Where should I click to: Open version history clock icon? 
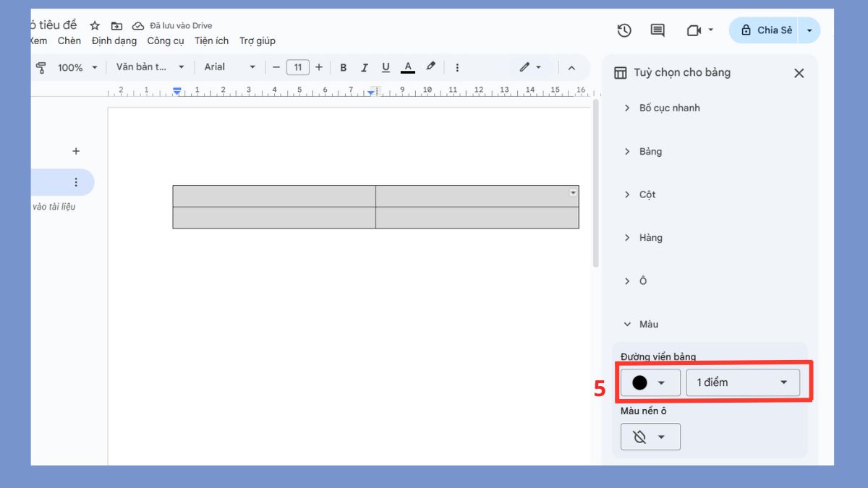click(x=624, y=30)
